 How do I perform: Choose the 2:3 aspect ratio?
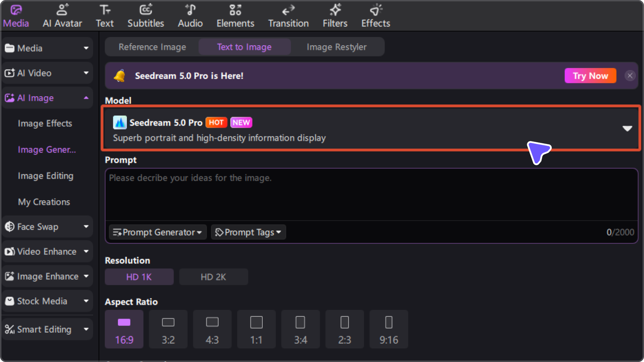click(345, 329)
